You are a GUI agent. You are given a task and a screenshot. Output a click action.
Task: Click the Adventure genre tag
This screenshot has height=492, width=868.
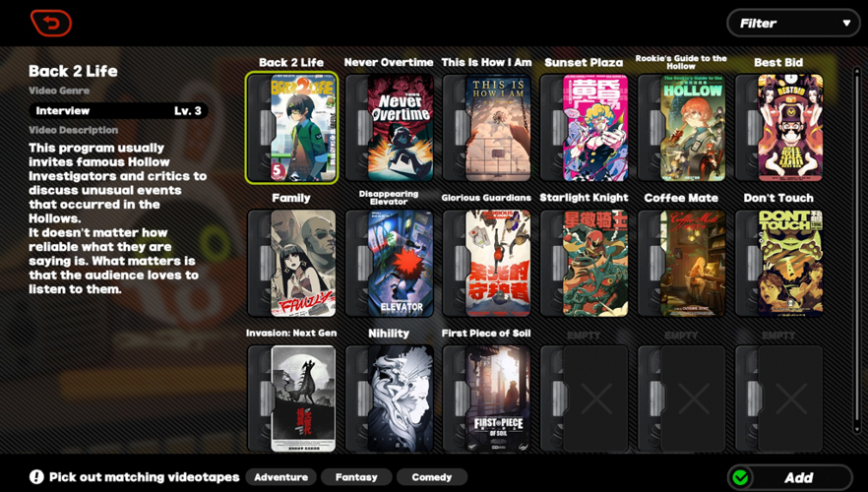[x=281, y=477]
